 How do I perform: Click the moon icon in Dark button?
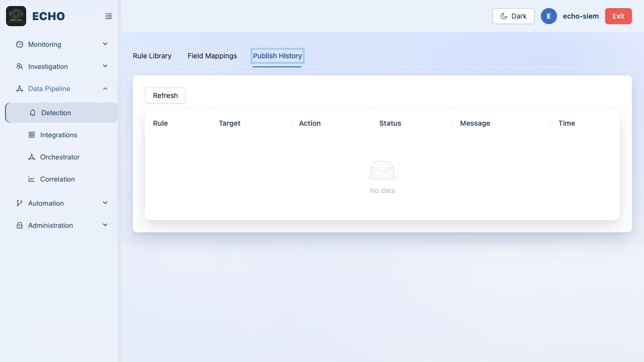coord(504,16)
